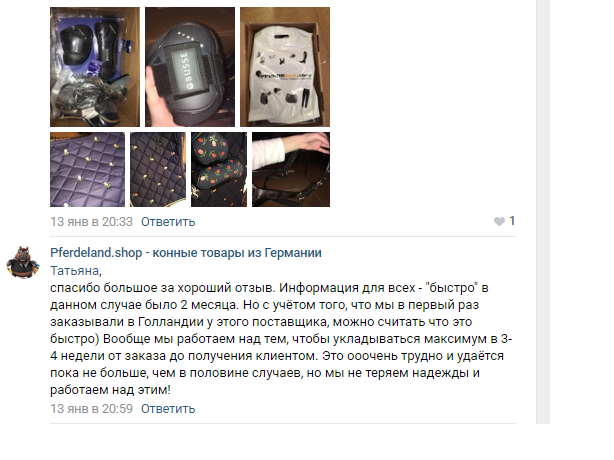Open the '13 янв в 20:33' timestamp link
The height and width of the screenshot is (460, 614).
pos(92,222)
